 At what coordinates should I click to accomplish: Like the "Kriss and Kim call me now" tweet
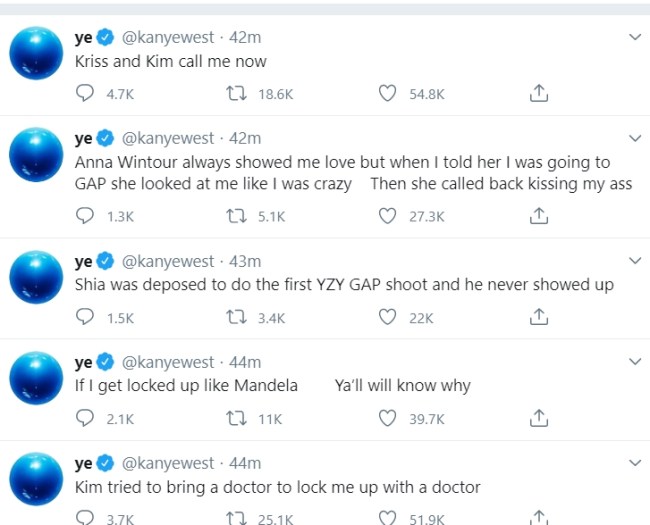point(388,94)
